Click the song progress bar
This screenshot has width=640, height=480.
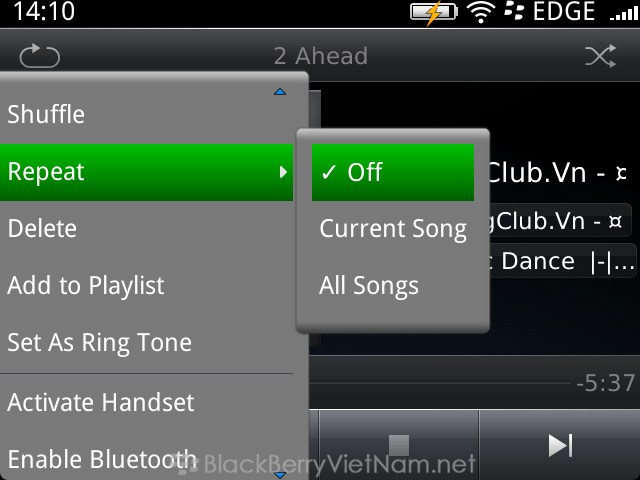pyautogui.click(x=440, y=383)
